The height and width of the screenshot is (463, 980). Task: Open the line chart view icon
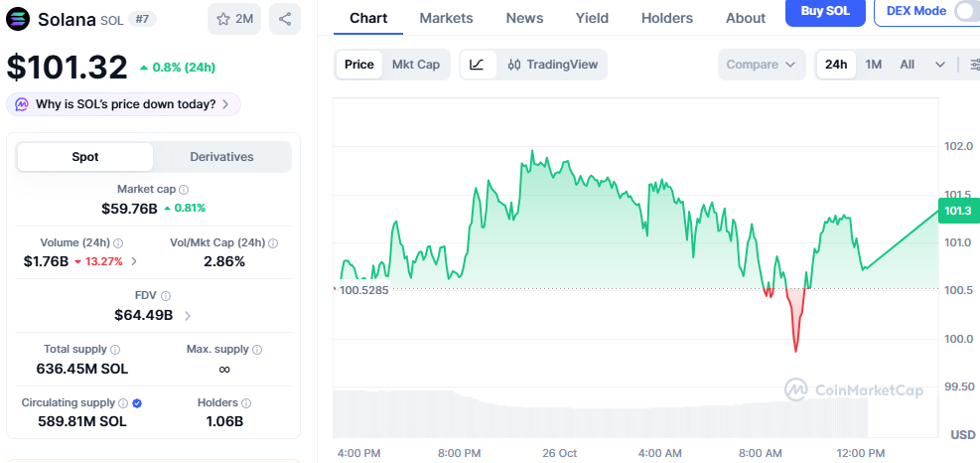(x=478, y=65)
